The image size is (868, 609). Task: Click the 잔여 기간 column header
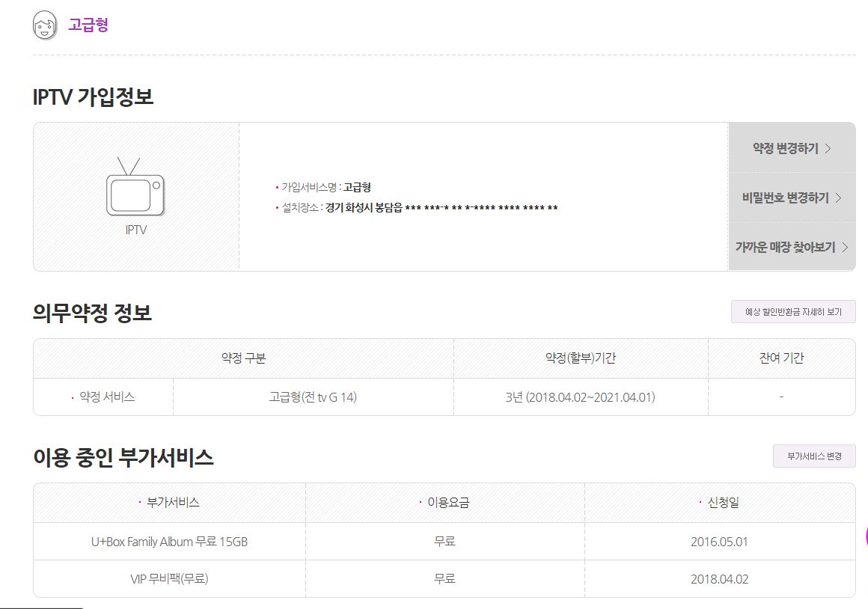781,358
